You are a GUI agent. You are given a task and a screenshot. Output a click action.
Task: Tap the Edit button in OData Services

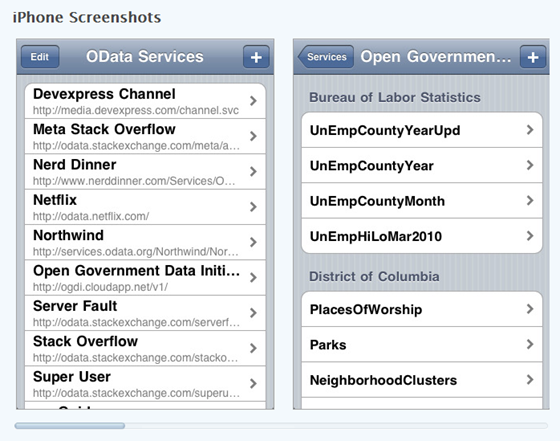click(x=40, y=57)
